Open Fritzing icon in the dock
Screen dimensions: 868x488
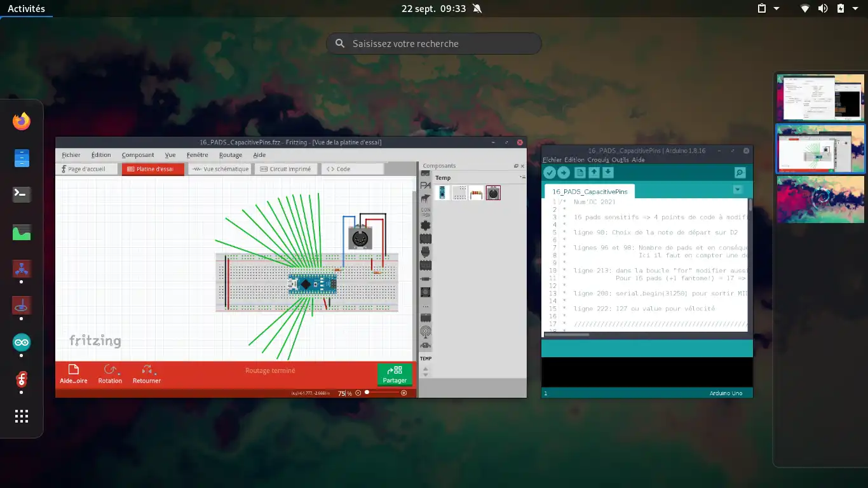[x=22, y=380]
